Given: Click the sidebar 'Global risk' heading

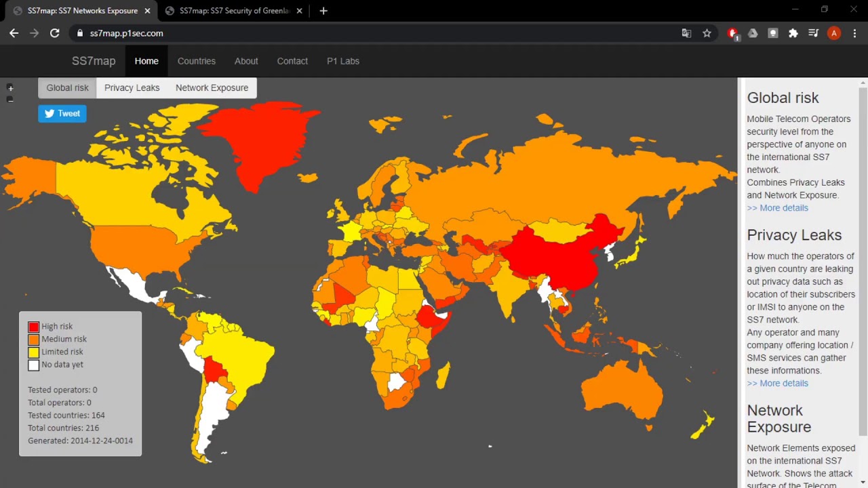Looking at the screenshot, I should point(783,98).
